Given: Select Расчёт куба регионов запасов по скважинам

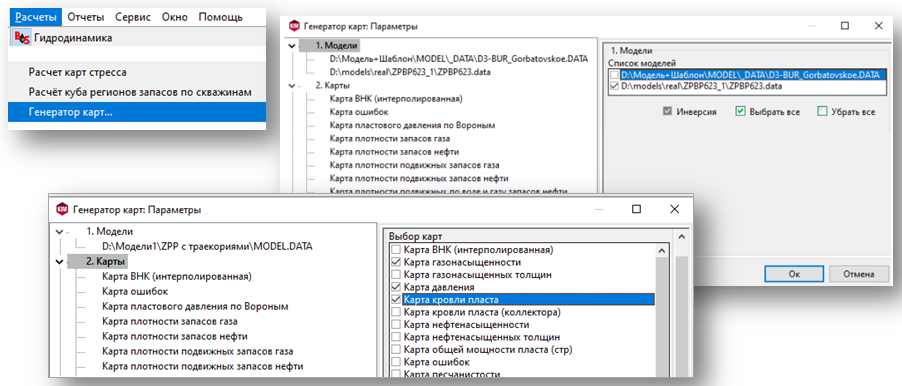Looking at the screenshot, I should 140,92.
